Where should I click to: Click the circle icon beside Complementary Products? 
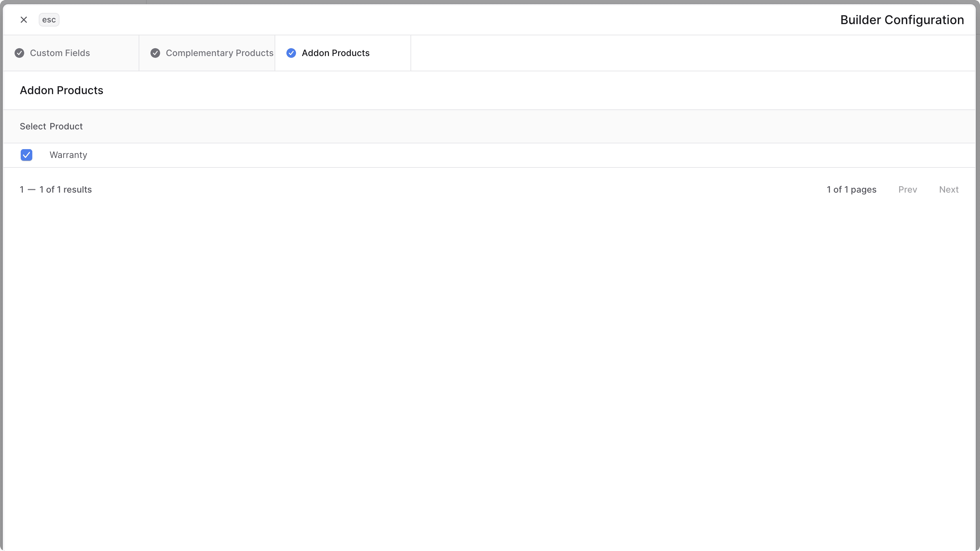pos(155,53)
